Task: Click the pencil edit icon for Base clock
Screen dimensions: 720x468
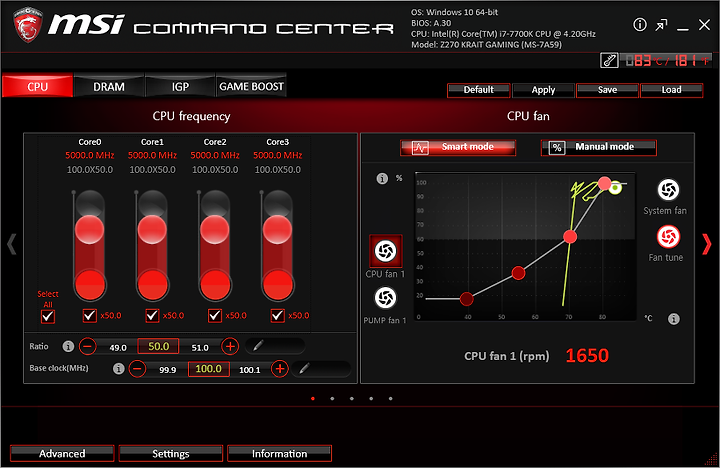Action: pos(304,368)
